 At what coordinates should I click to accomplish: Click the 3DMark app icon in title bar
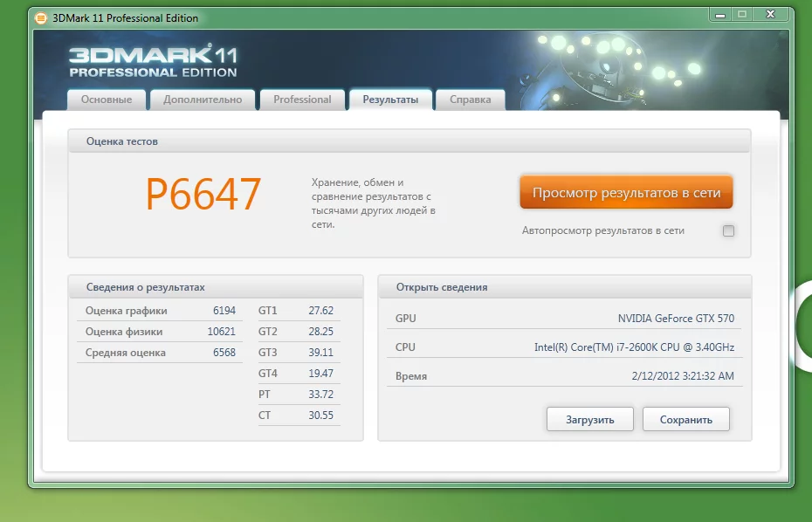(x=40, y=17)
